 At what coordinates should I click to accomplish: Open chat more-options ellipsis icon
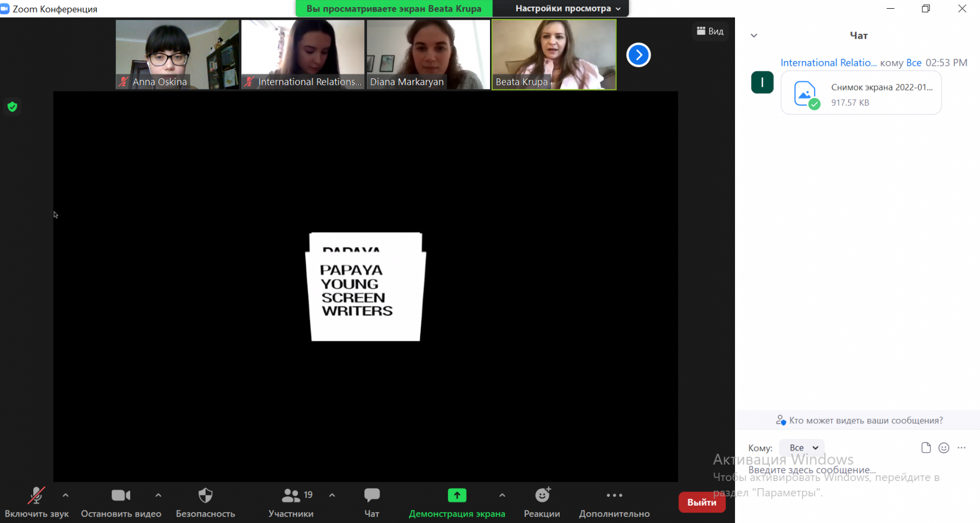point(961,448)
